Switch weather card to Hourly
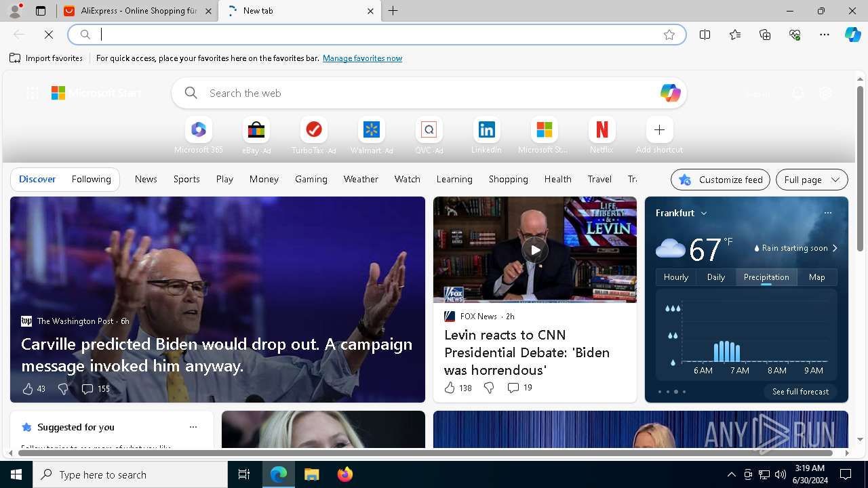Image resolution: width=868 pixels, height=488 pixels. click(x=676, y=277)
